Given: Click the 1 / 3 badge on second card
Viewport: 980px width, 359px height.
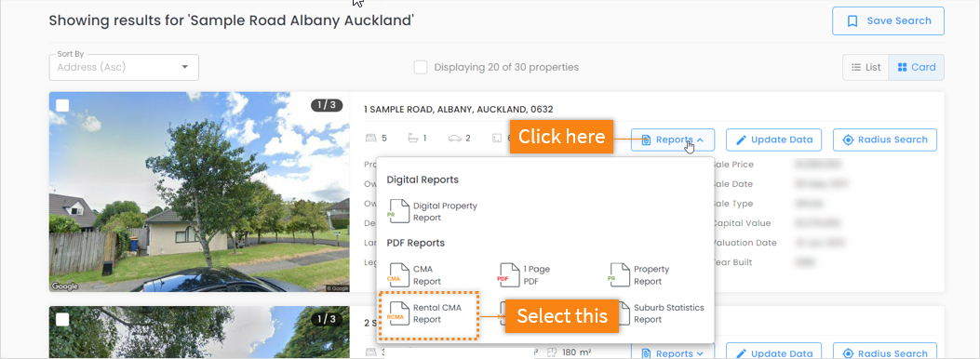Looking at the screenshot, I should point(327,320).
